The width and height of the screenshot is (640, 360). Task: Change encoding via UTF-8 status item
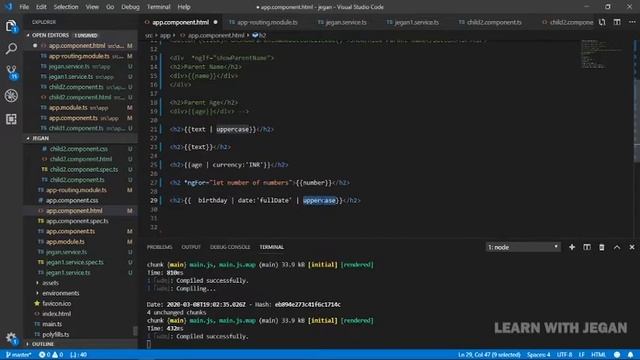564,355
